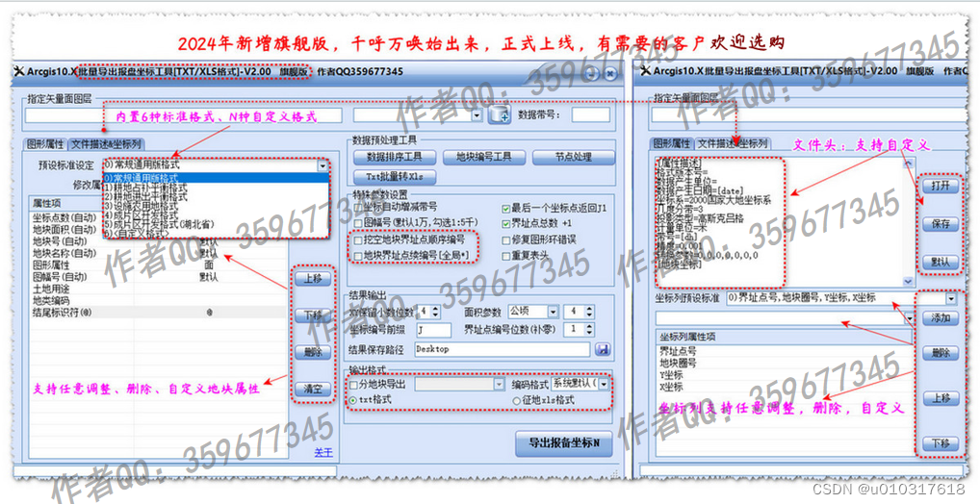Choose 1)耕地占补平衡格式 list item
This screenshot has width=980, height=504.
tap(217, 188)
